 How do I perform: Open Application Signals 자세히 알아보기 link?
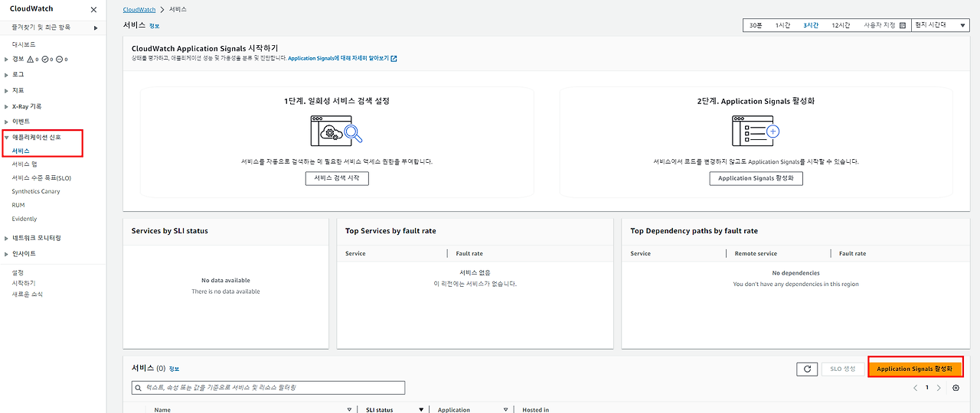(x=338, y=58)
